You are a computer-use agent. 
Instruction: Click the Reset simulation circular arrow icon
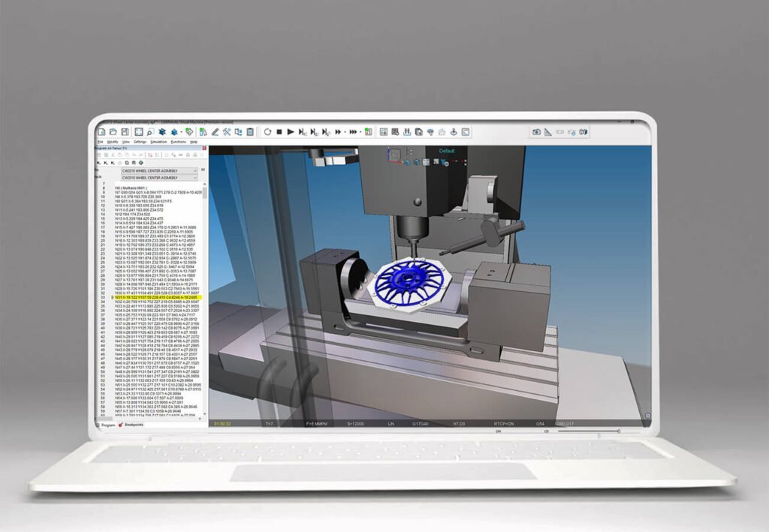coord(267,132)
